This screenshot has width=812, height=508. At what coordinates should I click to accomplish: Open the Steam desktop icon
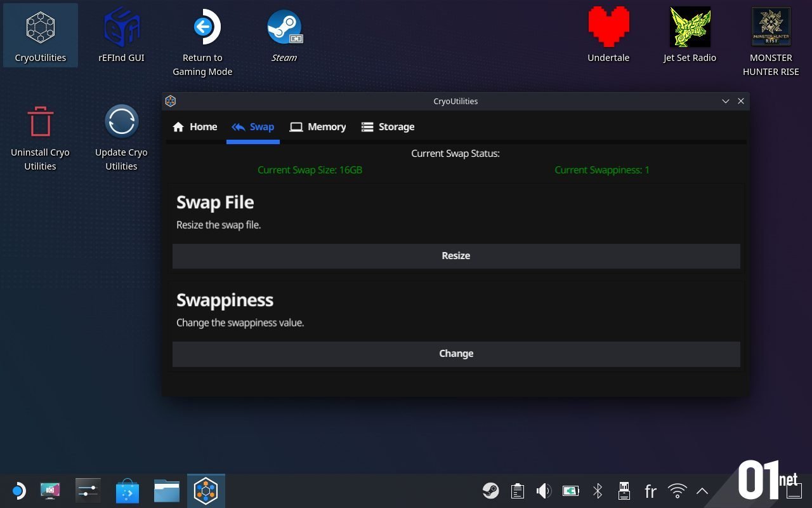point(284,36)
